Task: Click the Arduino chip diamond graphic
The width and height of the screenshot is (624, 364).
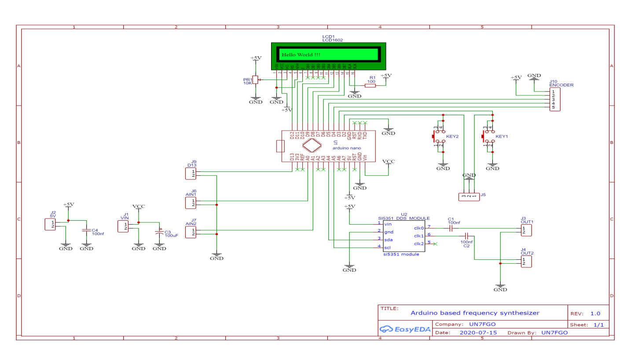Action: (x=312, y=146)
